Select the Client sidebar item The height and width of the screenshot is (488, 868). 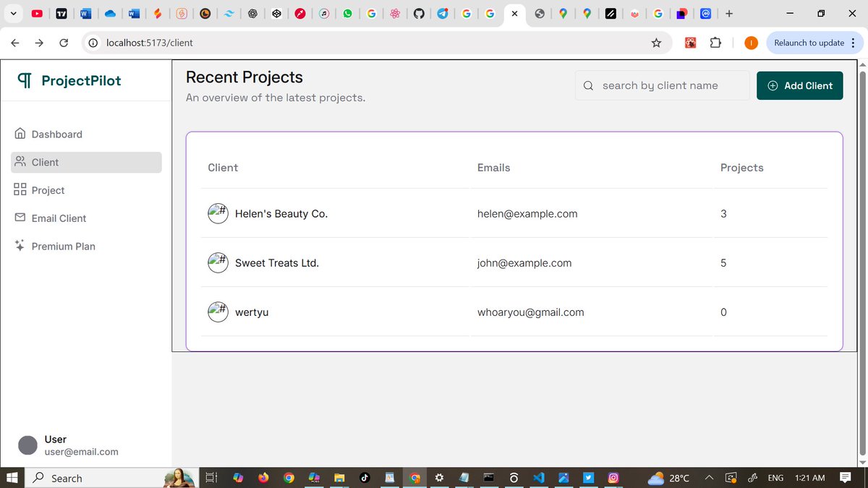point(86,163)
